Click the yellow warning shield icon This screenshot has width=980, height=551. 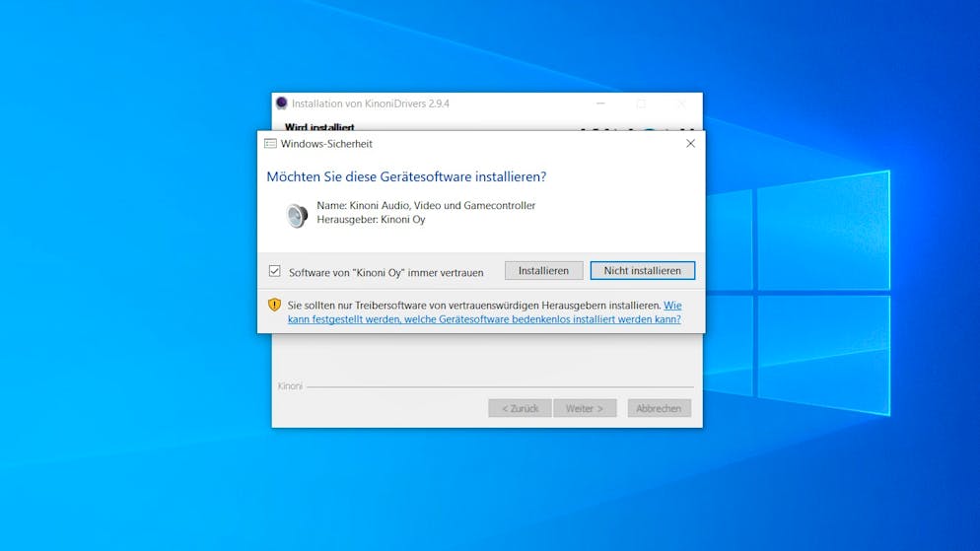pyautogui.click(x=274, y=305)
